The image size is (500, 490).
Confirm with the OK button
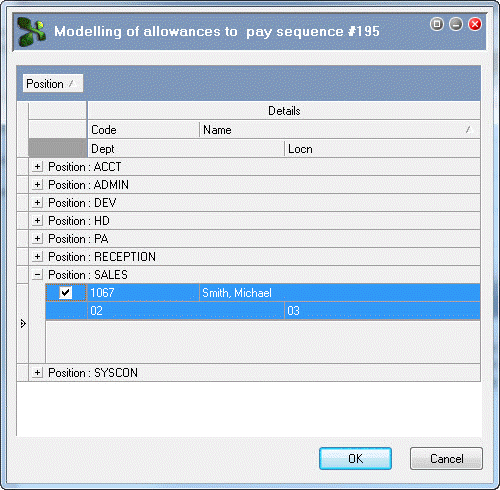355,459
